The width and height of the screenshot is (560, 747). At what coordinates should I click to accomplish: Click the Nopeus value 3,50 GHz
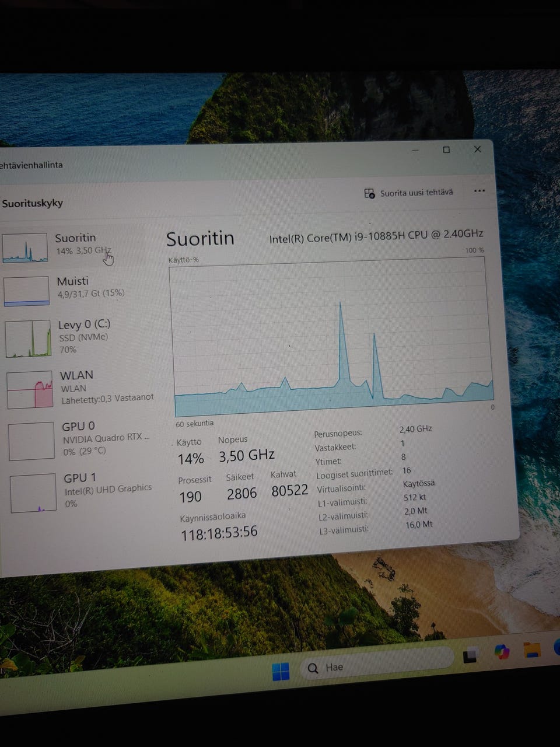pos(247,455)
